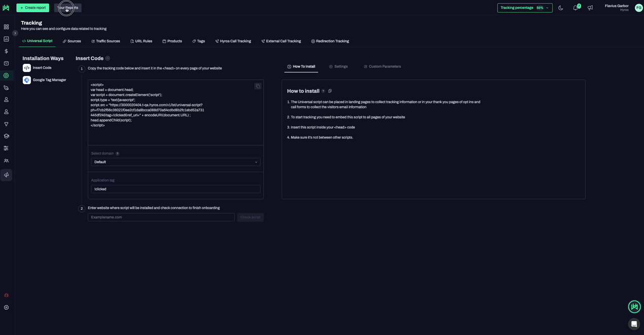
Task: Switch to the Hyros Call Tracking tab
Action: 233,41
